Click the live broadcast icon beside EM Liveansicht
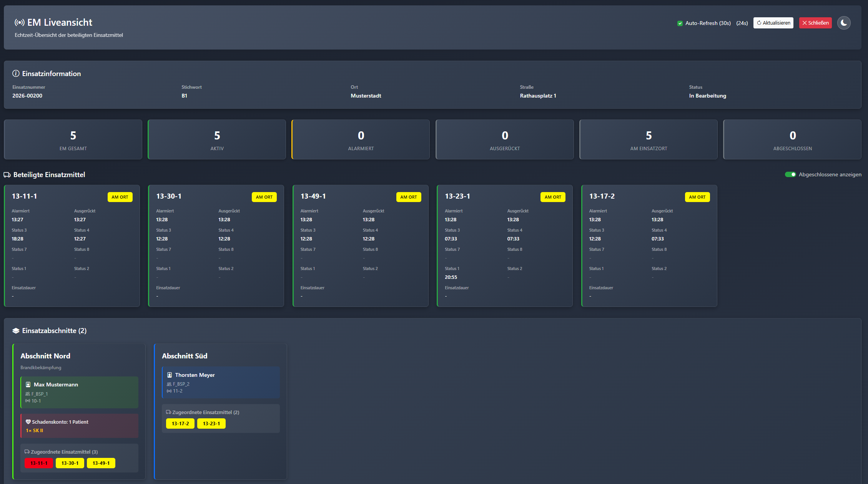 pos(20,23)
